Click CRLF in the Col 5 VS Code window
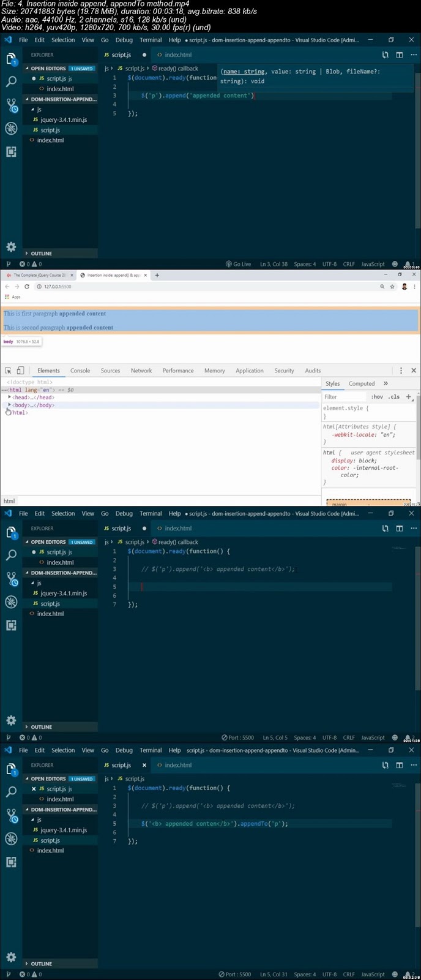The image size is (421, 980). [349, 737]
